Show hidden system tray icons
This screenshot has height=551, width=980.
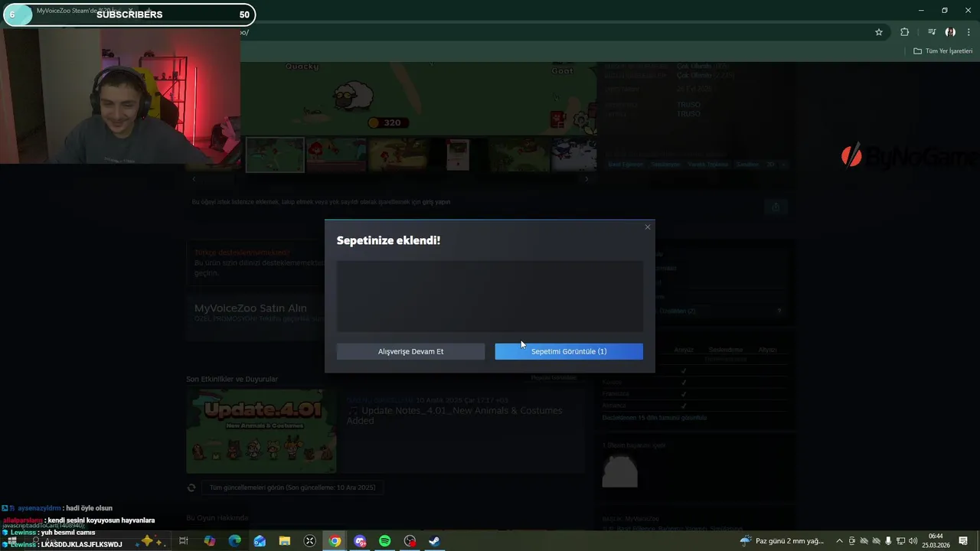[839, 541]
